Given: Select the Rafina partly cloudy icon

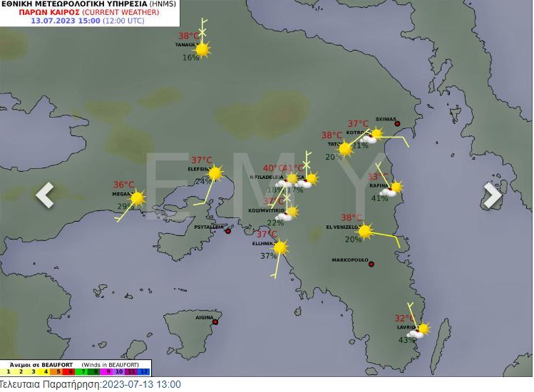Looking at the screenshot, I should tap(392, 189).
